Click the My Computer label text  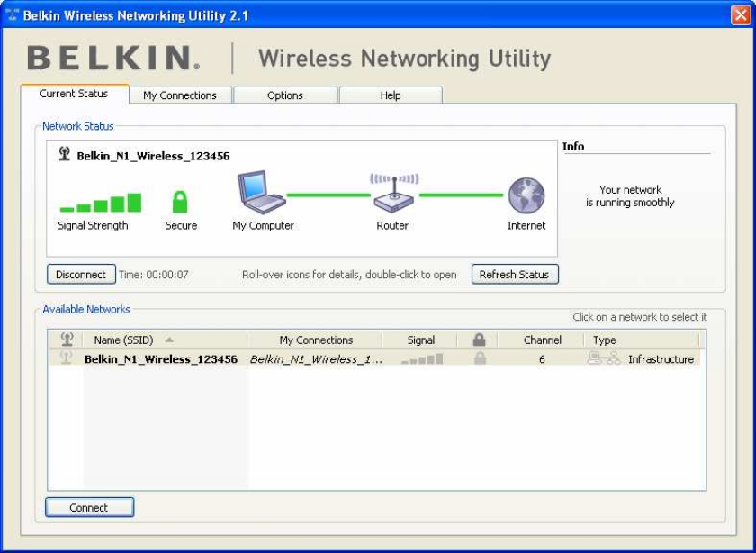pos(263,225)
